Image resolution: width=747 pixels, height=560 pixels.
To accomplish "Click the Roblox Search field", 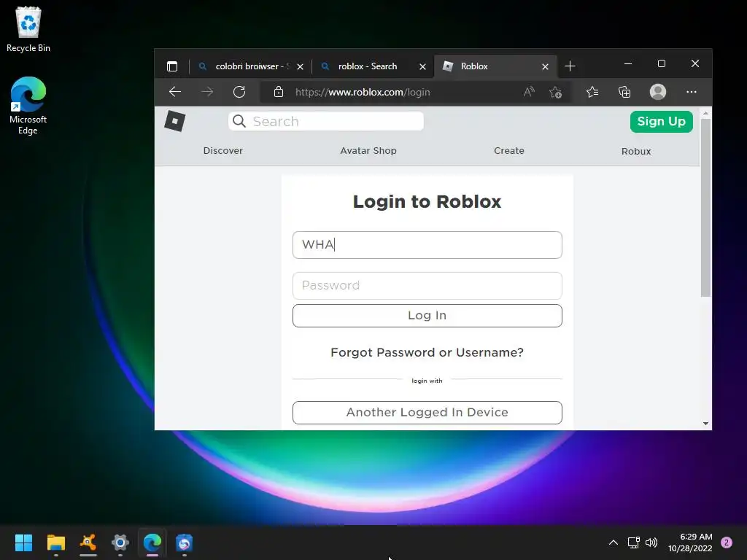I will [x=326, y=122].
